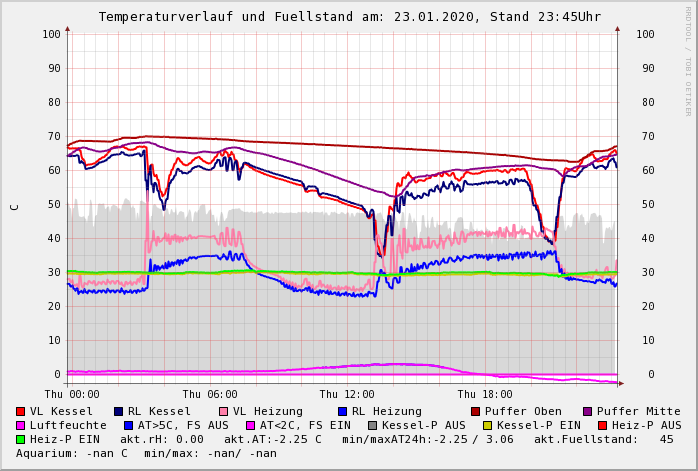The width and height of the screenshot is (698, 471).
Task: Click the left axis unit label 'C'
Action: [x=15, y=207]
